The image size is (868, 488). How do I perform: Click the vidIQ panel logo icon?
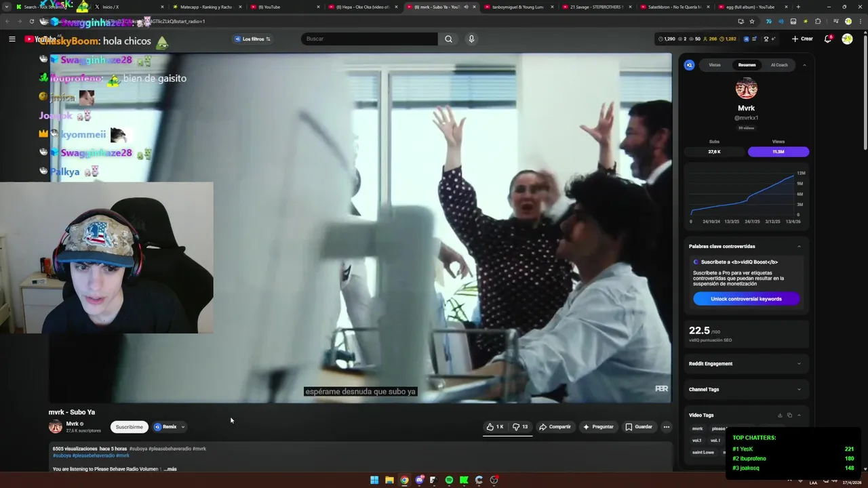point(690,65)
